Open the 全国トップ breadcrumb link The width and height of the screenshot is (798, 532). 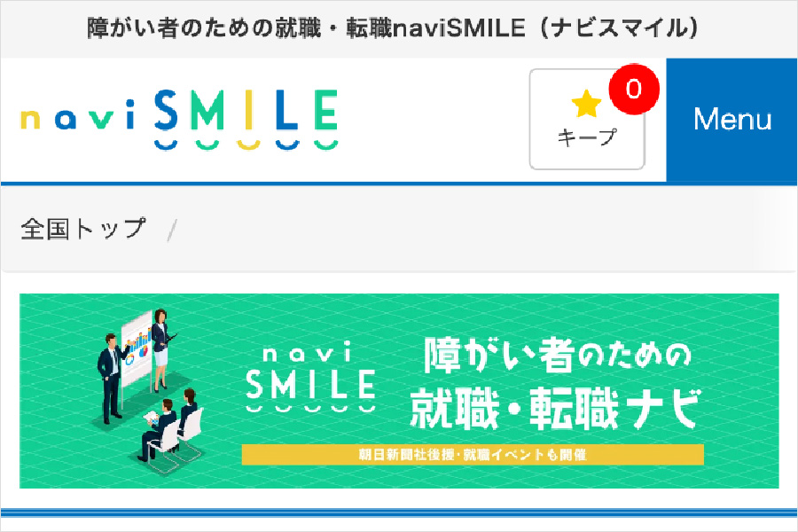[83, 229]
